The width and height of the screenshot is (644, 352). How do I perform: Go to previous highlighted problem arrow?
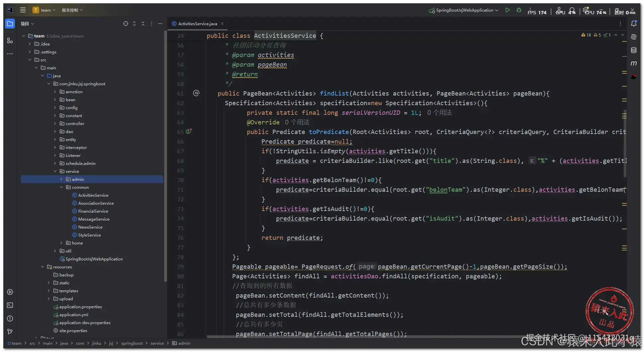tap(616, 35)
